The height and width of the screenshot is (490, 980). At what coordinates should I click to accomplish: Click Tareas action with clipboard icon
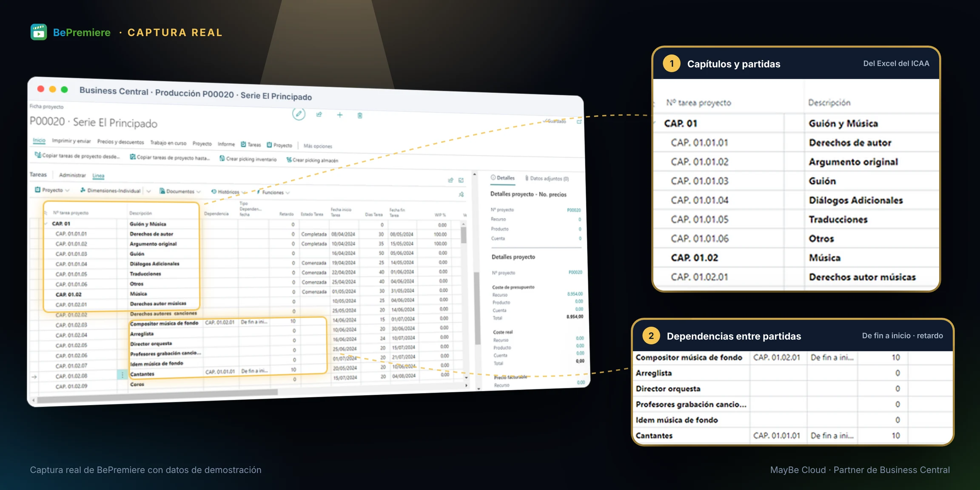click(x=251, y=145)
